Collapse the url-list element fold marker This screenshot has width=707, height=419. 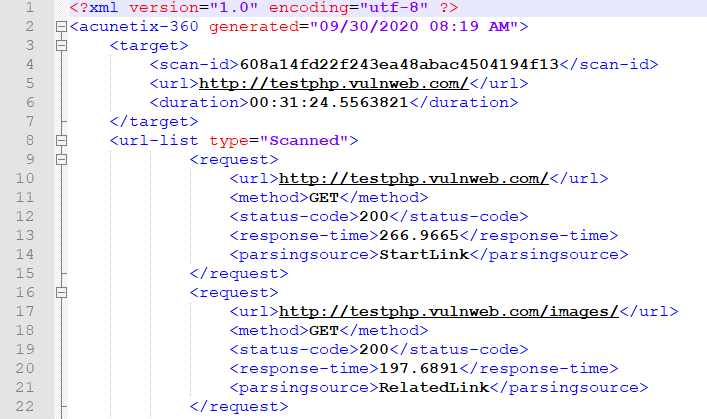click(x=62, y=141)
